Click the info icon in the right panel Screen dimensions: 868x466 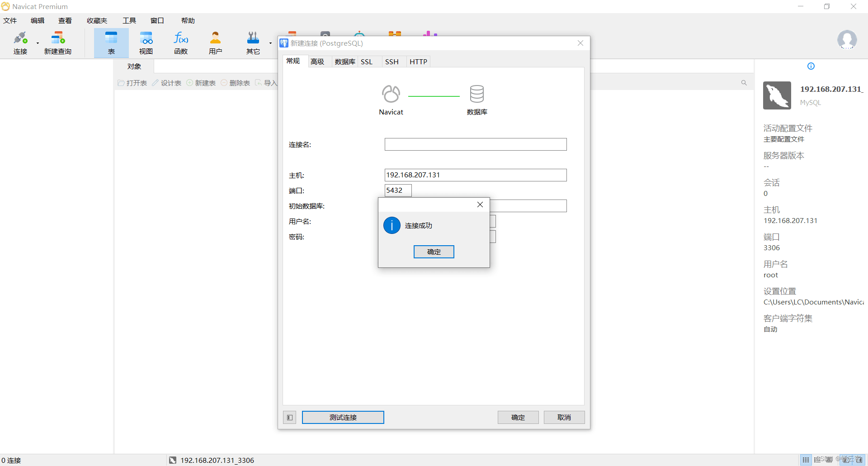811,66
